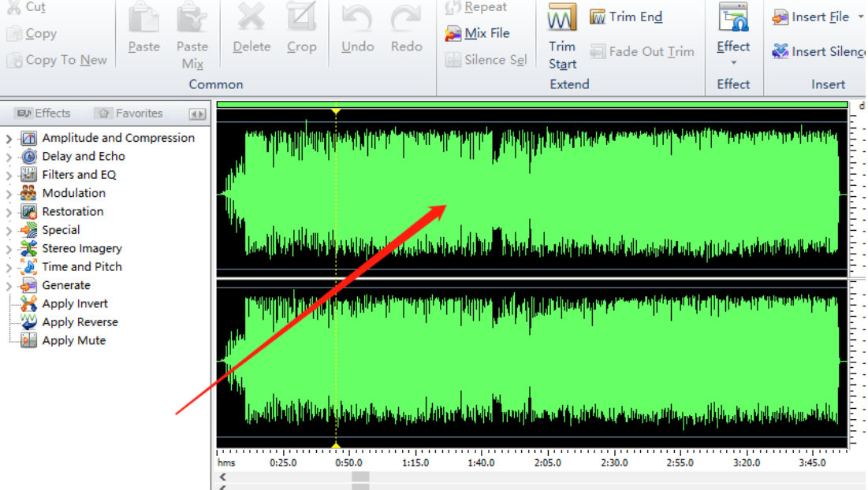
Task: Click the green overview bar above waveform
Action: (532, 104)
